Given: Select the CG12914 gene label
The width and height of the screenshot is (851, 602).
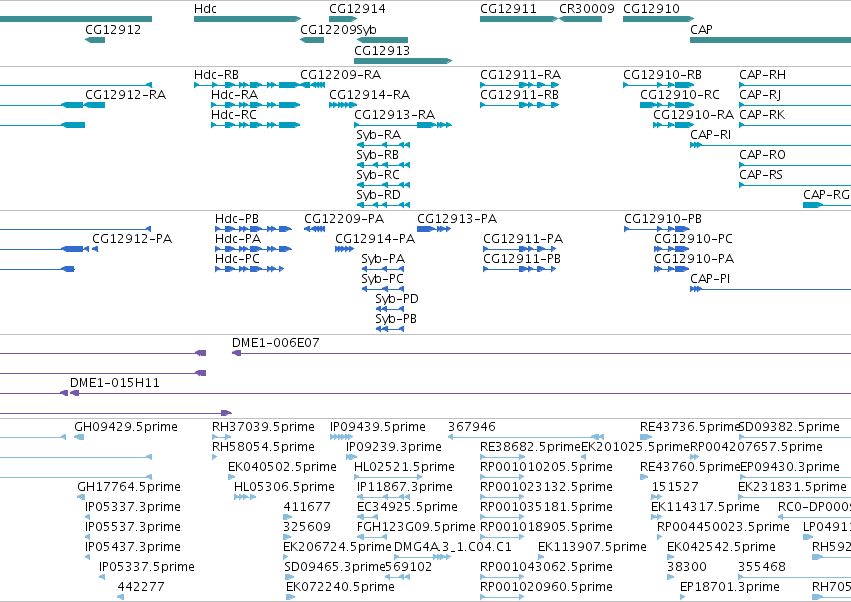Looking at the screenshot, I should tap(357, 9).
